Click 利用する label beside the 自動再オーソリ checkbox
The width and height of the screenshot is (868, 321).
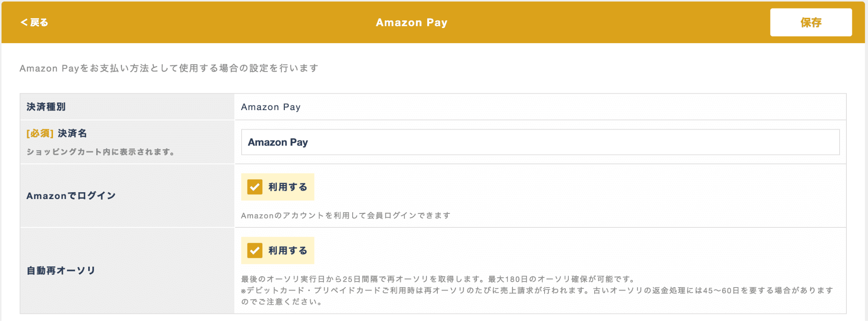(288, 250)
